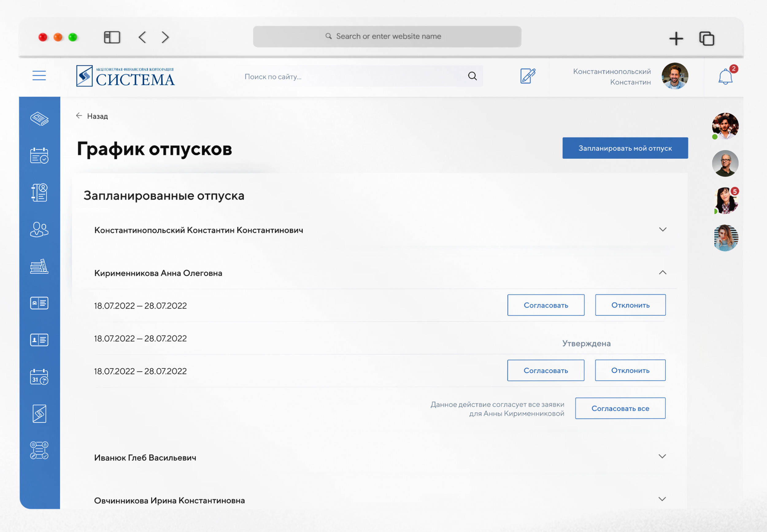Screen dimensions: 767x532
Task: Toggle the browser sidebar panel icon
Action: coord(112,37)
